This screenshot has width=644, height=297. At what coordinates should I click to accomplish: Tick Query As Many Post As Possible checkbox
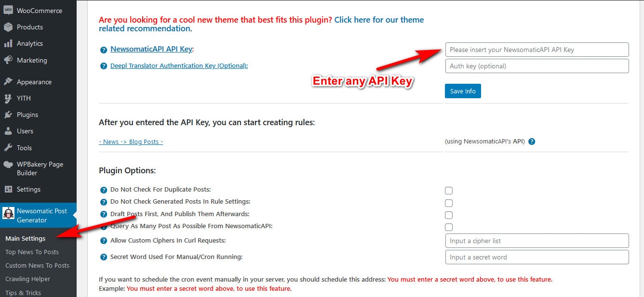click(449, 227)
